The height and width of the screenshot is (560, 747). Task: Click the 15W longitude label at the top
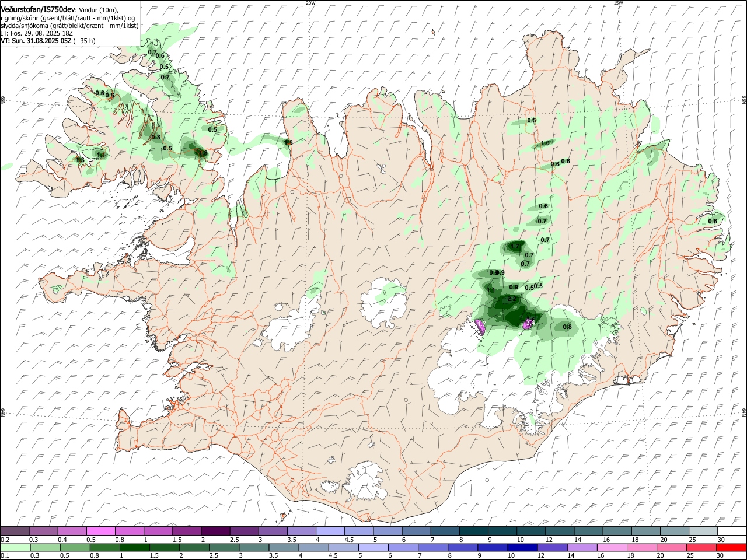[x=619, y=3]
